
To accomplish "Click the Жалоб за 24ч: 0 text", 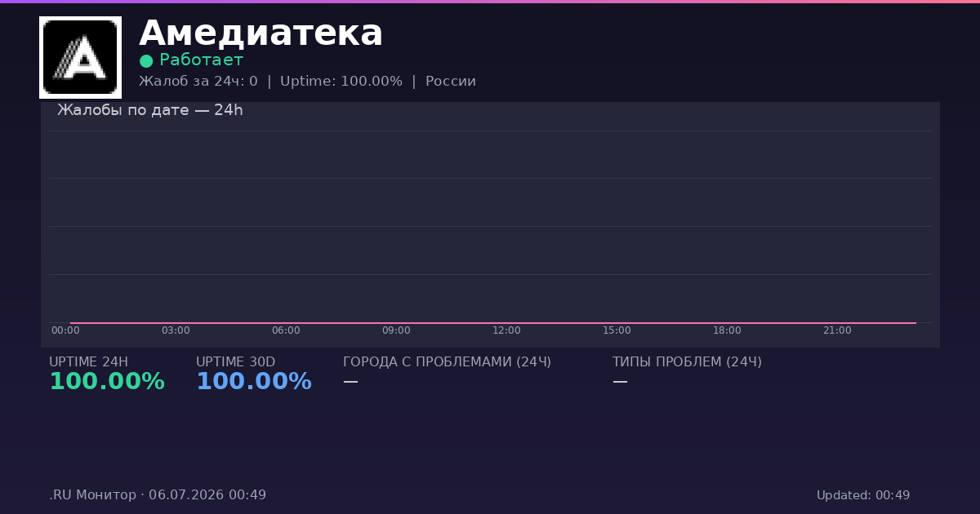I will [198, 82].
